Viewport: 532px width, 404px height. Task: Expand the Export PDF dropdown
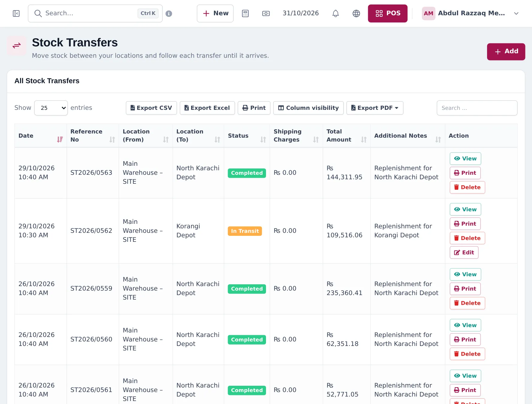[375, 108]
